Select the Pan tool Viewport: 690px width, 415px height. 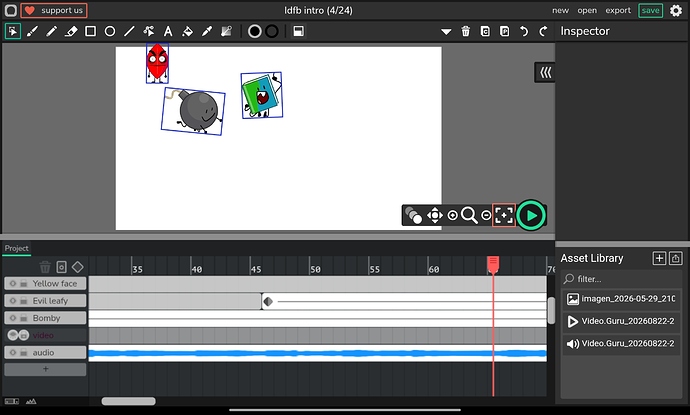click(435, 215)
